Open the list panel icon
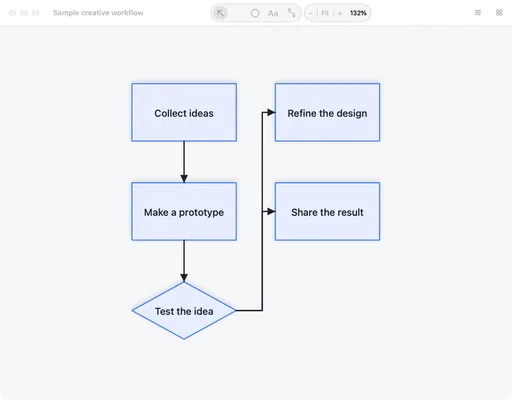Screen dimensions: 512x400 point(478,13)
